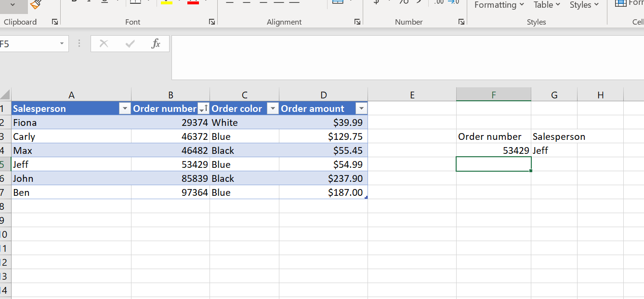Select column B header
This screenshot has width=644, height=299.
coord(171,95)
